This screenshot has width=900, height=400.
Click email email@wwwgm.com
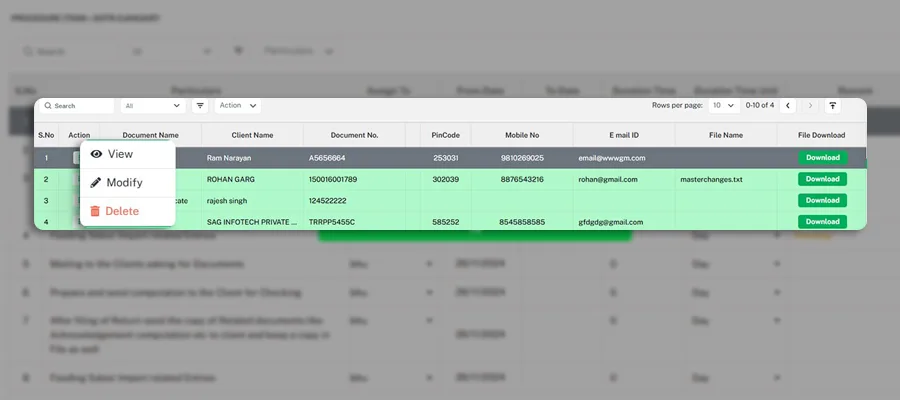tap(612, 158)
